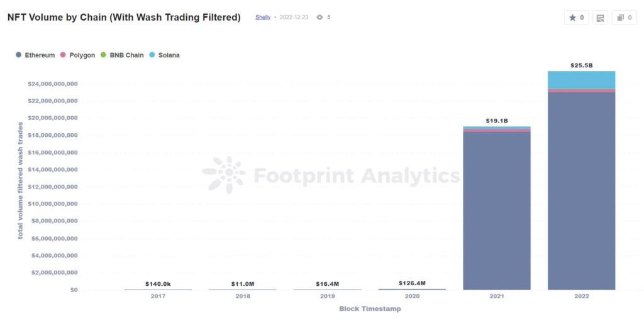
Task: Click the $25.5B total label
Action: click(581, 65)
